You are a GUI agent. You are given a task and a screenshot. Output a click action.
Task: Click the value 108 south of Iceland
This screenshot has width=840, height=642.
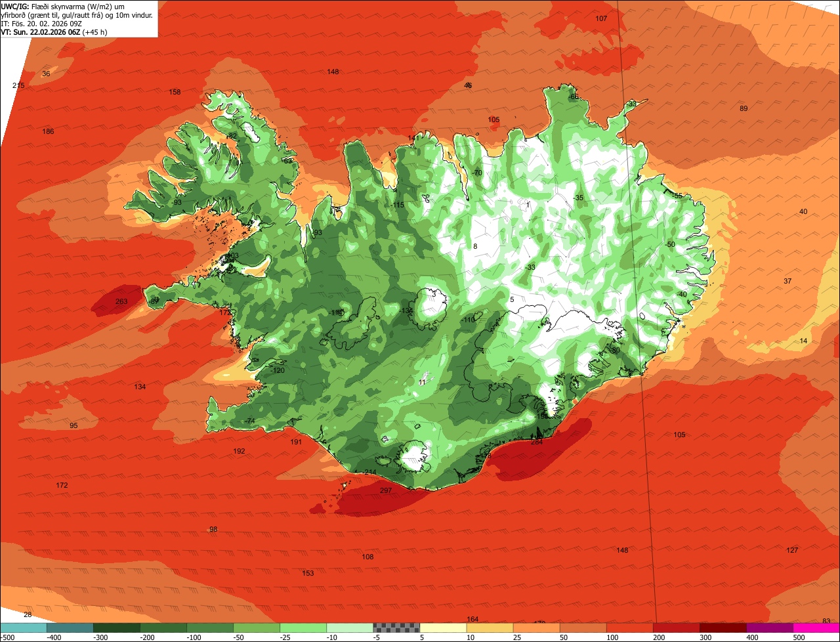point(367,557)
